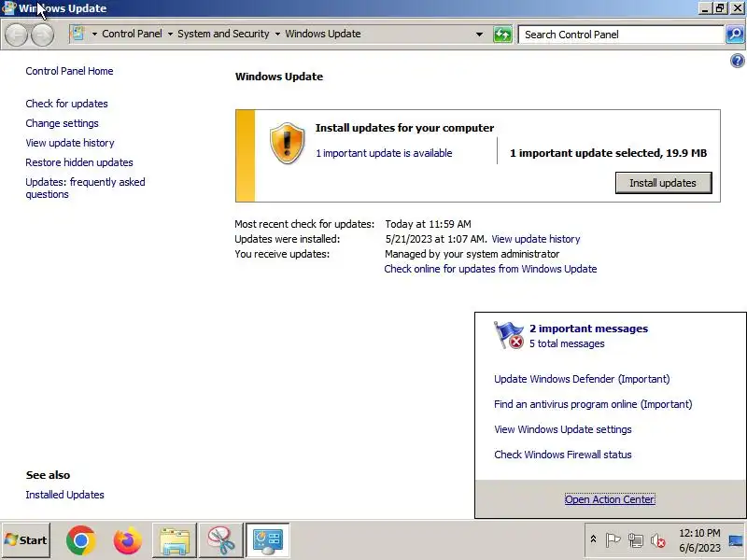
Task: Click the Search Control Panel field
Action: (x=621, y=35)
